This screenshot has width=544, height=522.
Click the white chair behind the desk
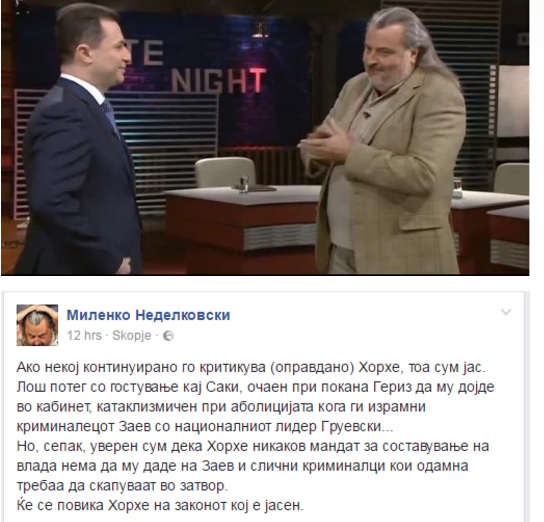pyautogui.click(x=226, y=172)
